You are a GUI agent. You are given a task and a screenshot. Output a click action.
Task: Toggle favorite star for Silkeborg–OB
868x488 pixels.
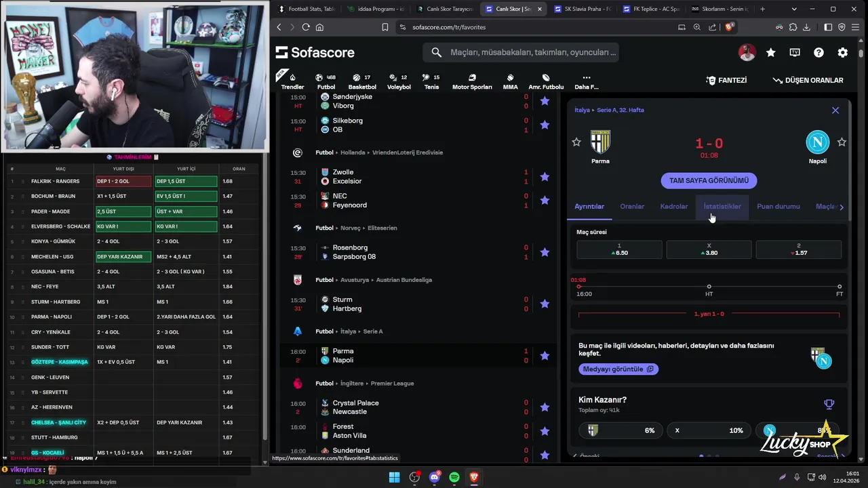(545, 125)
